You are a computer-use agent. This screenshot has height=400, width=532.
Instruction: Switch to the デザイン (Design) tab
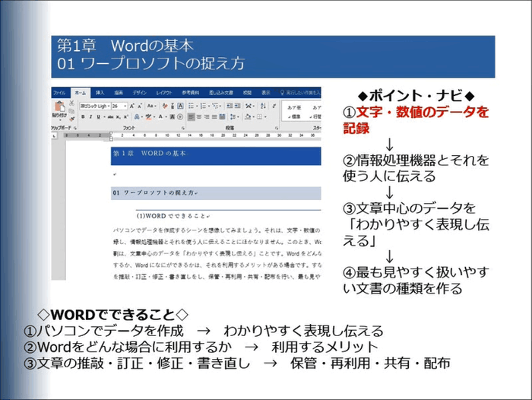point(139,93)
